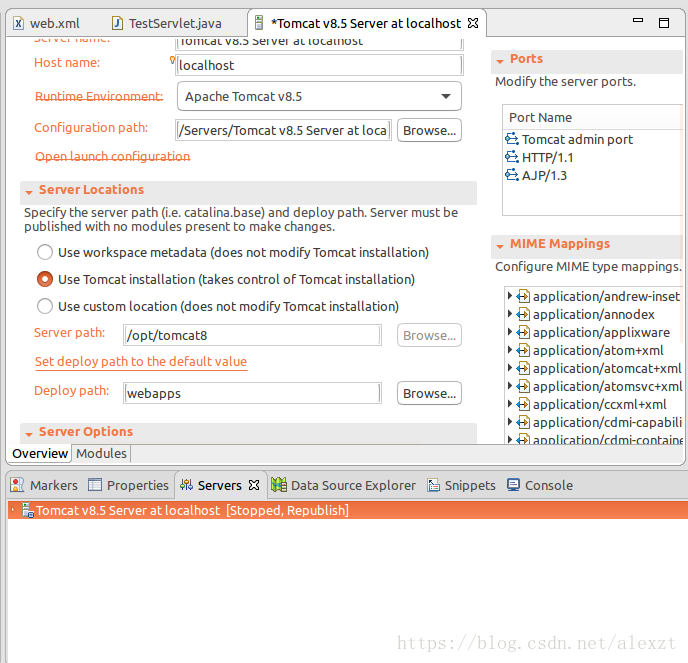The image size is (688, 663).
Task: Switch to the Overview page tab
Action: [x=40, y=453]
